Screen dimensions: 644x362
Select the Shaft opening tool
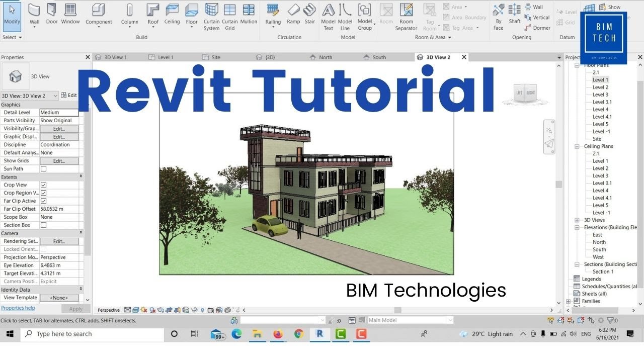click(514, 14)
